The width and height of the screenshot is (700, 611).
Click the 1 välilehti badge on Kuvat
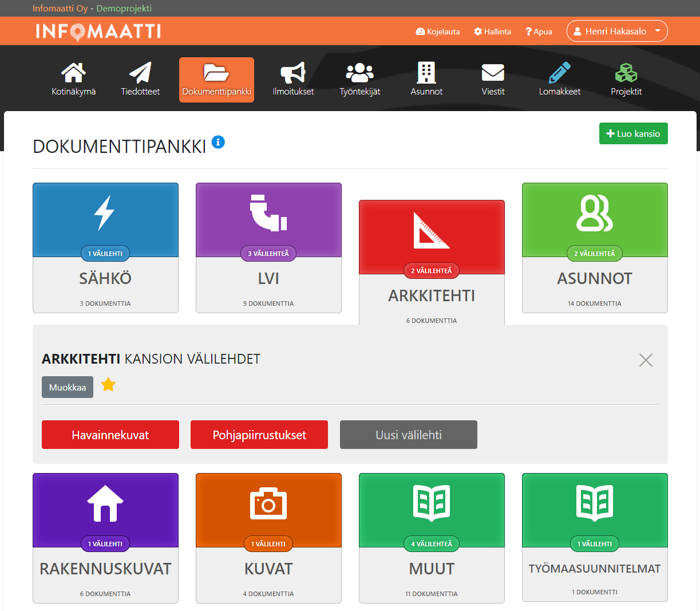(268, 543)
